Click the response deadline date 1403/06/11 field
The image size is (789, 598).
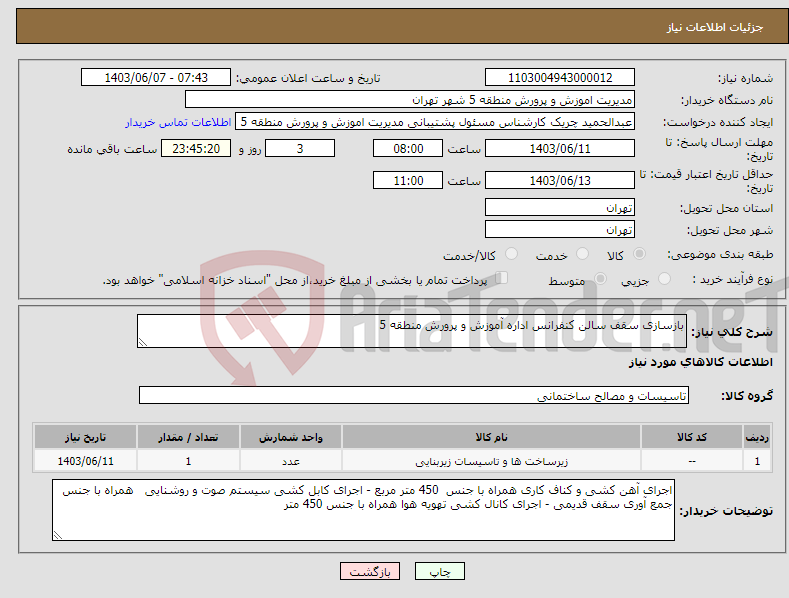[560, 148]
